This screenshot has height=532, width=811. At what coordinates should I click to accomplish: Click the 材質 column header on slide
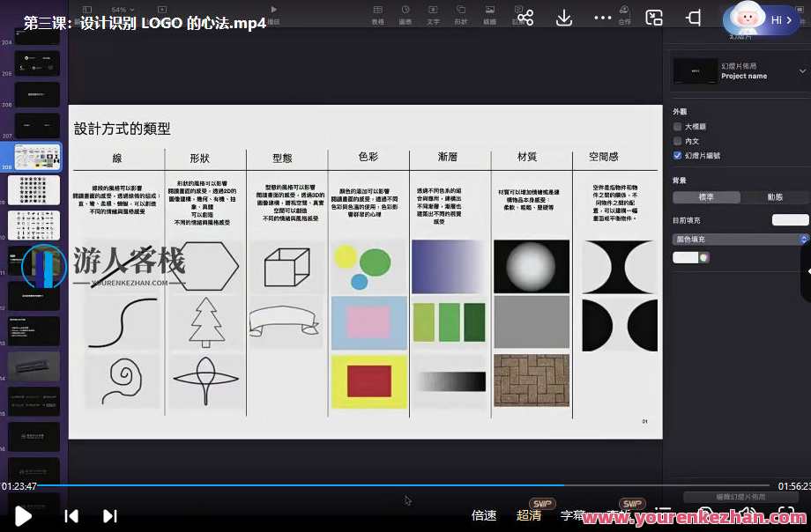click(527, 157)
